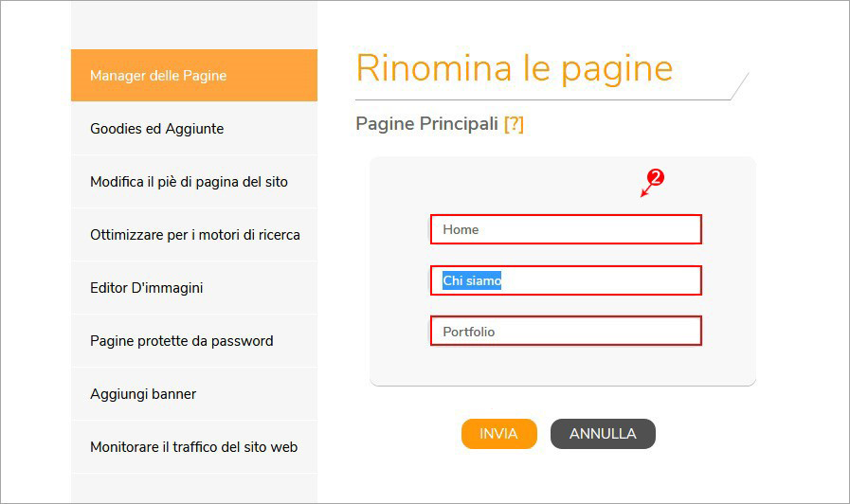Select the Aggiungi banner entry
Screen dimensions: 850x504
pyautogui.click(x=194, y=394)
